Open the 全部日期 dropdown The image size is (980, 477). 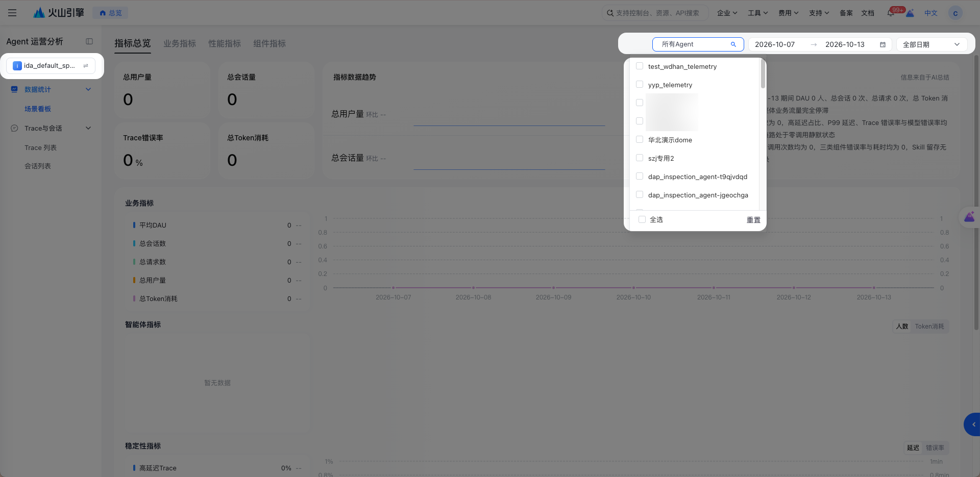tap(932, 44)
